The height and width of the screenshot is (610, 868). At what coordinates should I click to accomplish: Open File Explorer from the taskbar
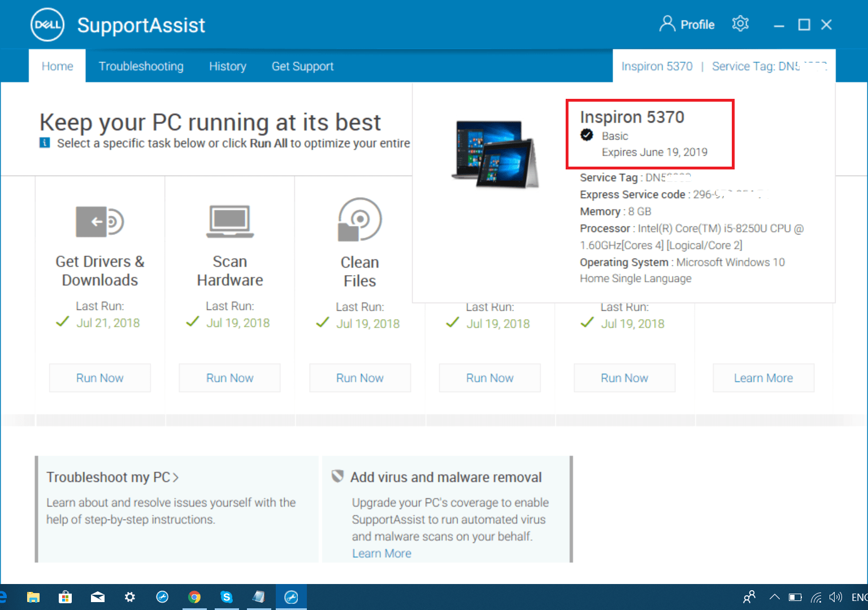coord(33,597)
